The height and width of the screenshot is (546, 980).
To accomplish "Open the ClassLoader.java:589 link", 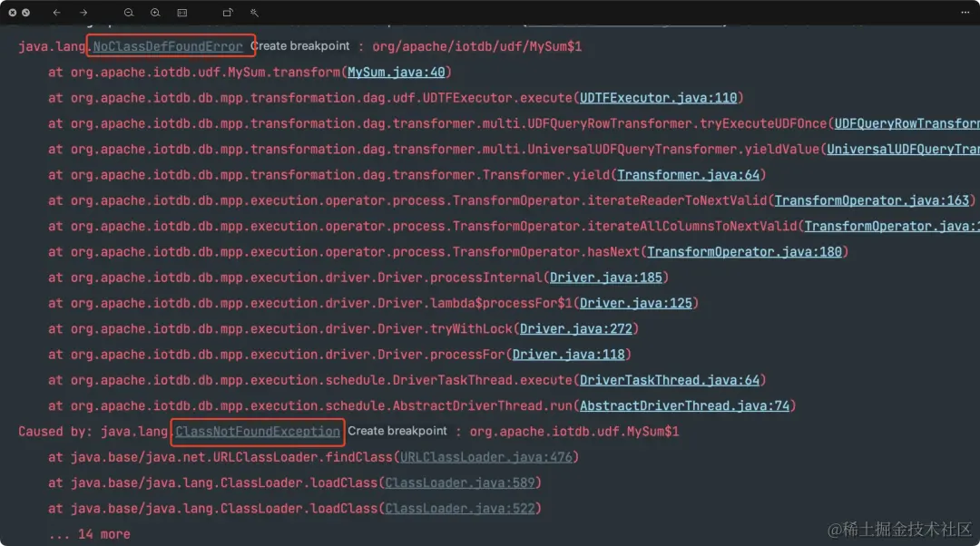I will click(459, 483).
